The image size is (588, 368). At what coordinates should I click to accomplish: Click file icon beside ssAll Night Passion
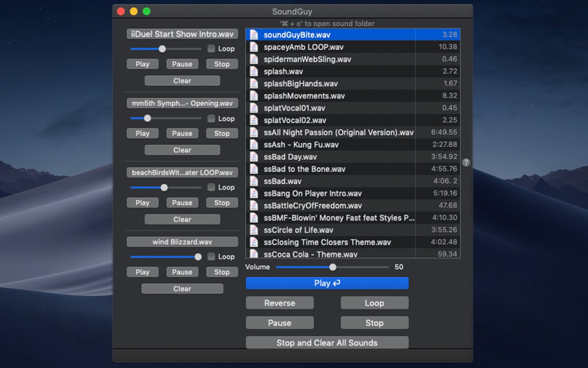[x=254, y=132]
